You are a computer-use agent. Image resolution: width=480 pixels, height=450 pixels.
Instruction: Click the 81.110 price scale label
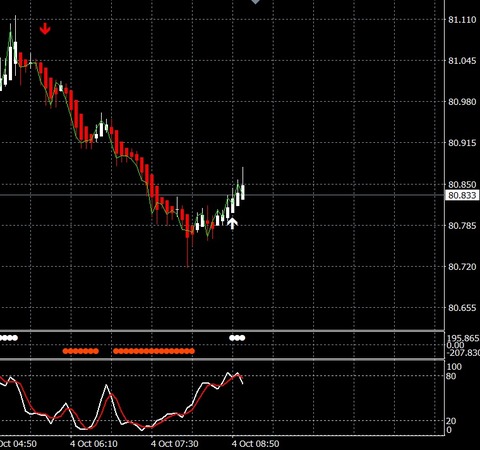pyautogui.click(x=462, y=20)
